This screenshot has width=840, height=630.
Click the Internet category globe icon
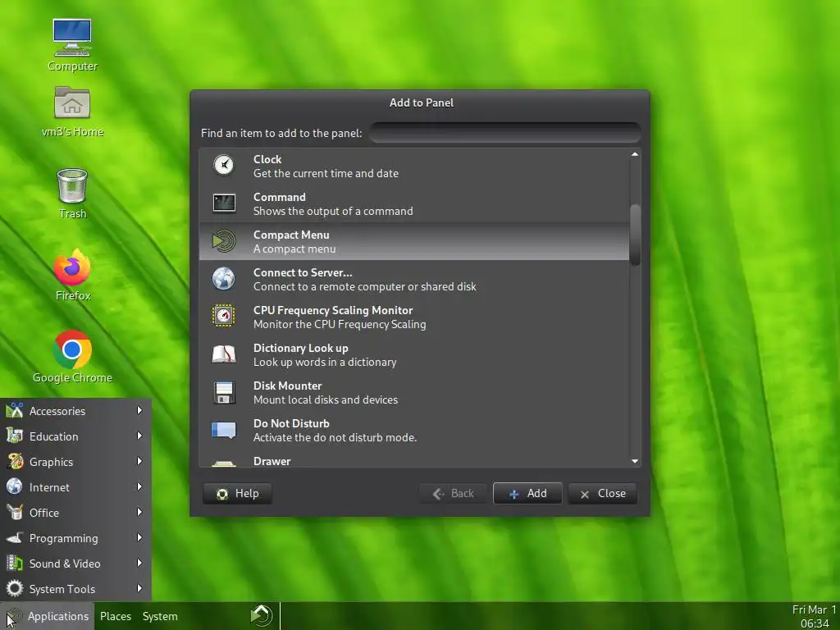pos(15,486)
